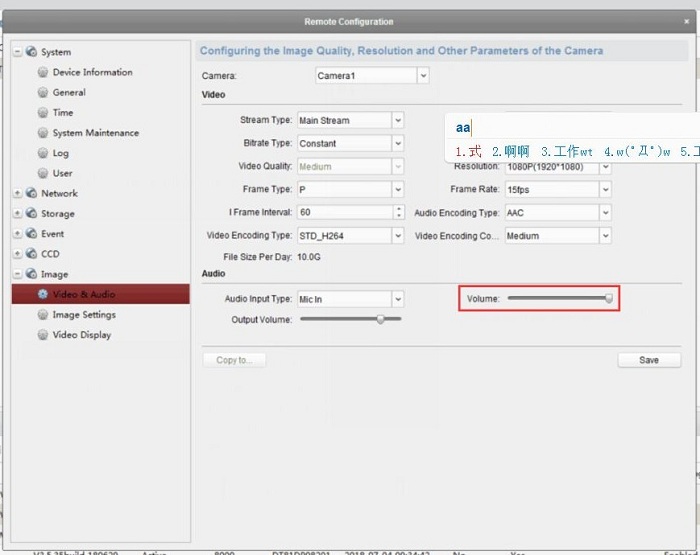Click the Network globe icon
Viewport: 700px width, 555px height.
[x=31, y=193]
